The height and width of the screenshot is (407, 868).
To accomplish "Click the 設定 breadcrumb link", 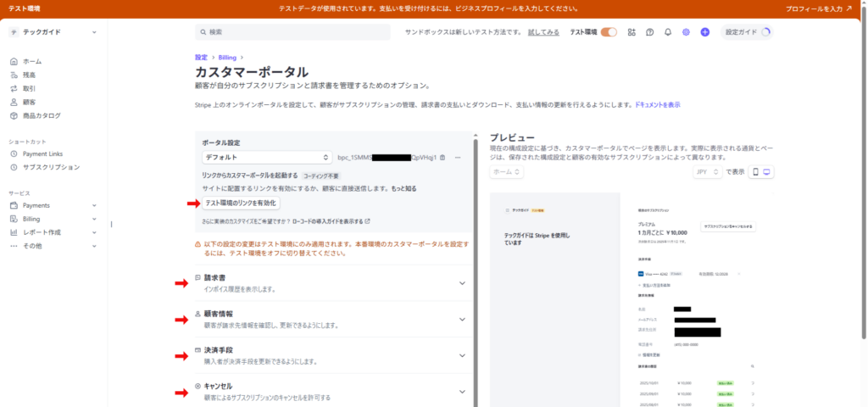I will (201, 57).
